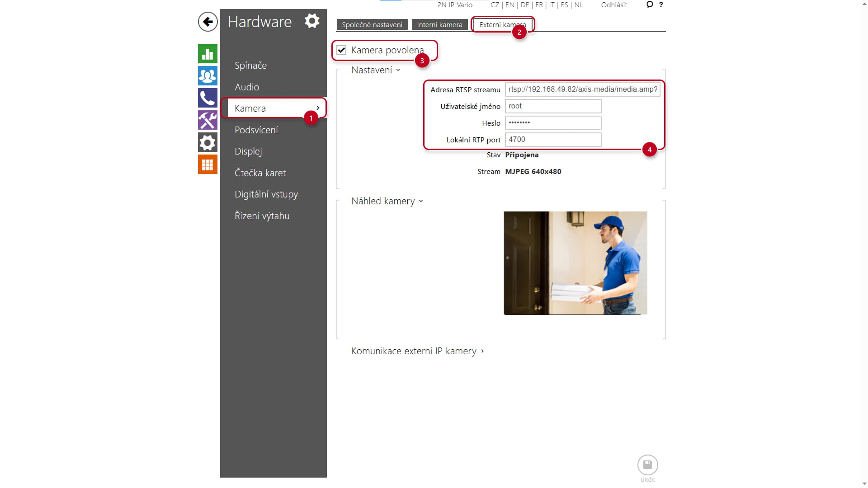Image resolution: width=868 pixels, height=488 pixels.
Task: Switch language to EN
Action: pos(509,5)
